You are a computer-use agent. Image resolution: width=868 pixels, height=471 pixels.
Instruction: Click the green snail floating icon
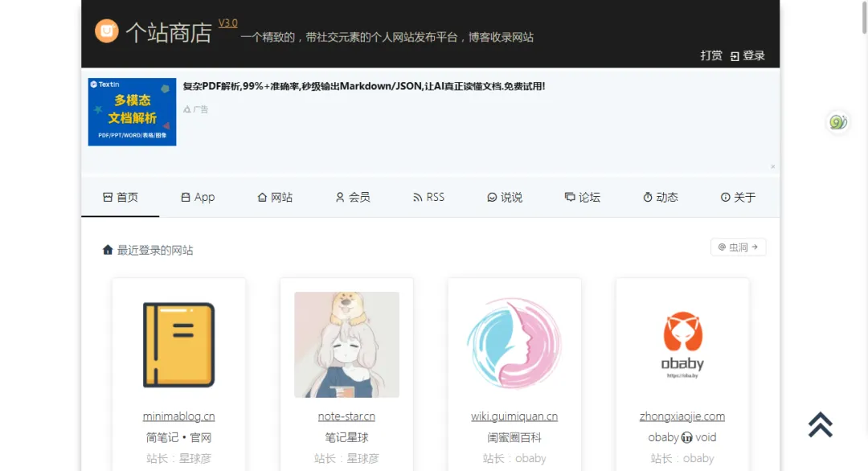(838, 121)
